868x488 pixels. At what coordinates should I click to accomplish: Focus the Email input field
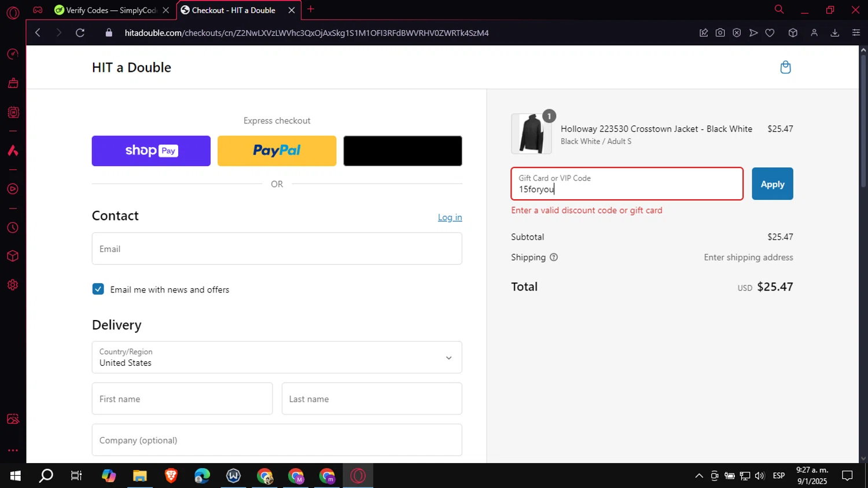(x=277, y=249)
